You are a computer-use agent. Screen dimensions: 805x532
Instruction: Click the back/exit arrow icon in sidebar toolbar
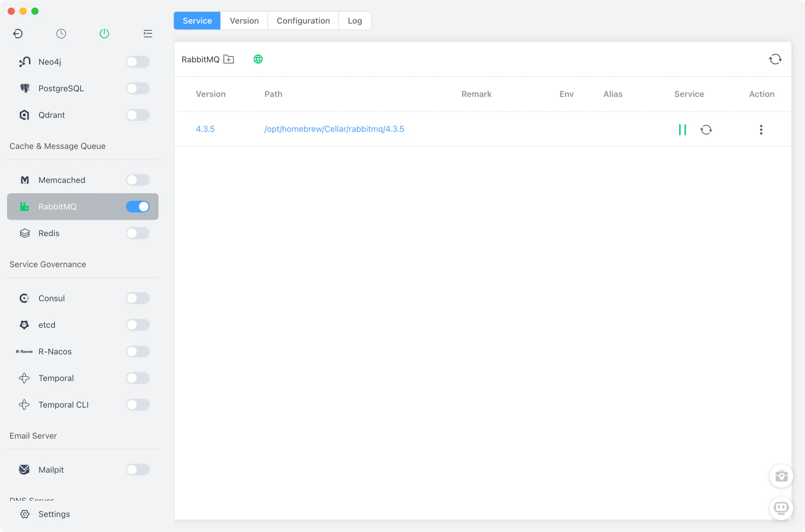click(18, 33)
